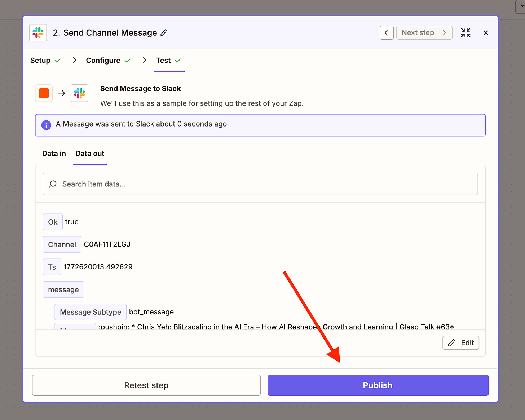Click the search magnifier icon
This screenshot has height=420, width=525.
click(53, 184)
